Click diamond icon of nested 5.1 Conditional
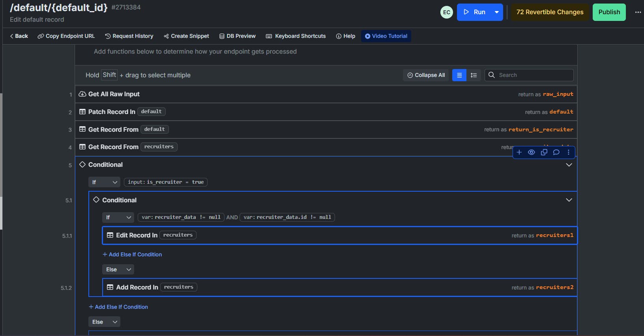 click(x=96, y=200)
